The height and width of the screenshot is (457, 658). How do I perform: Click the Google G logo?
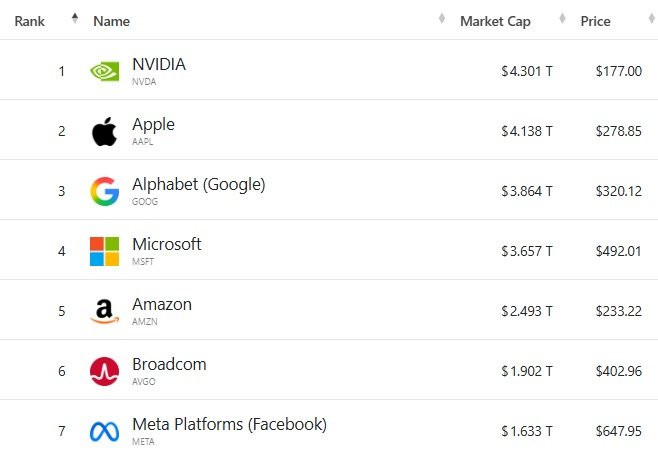104,191
